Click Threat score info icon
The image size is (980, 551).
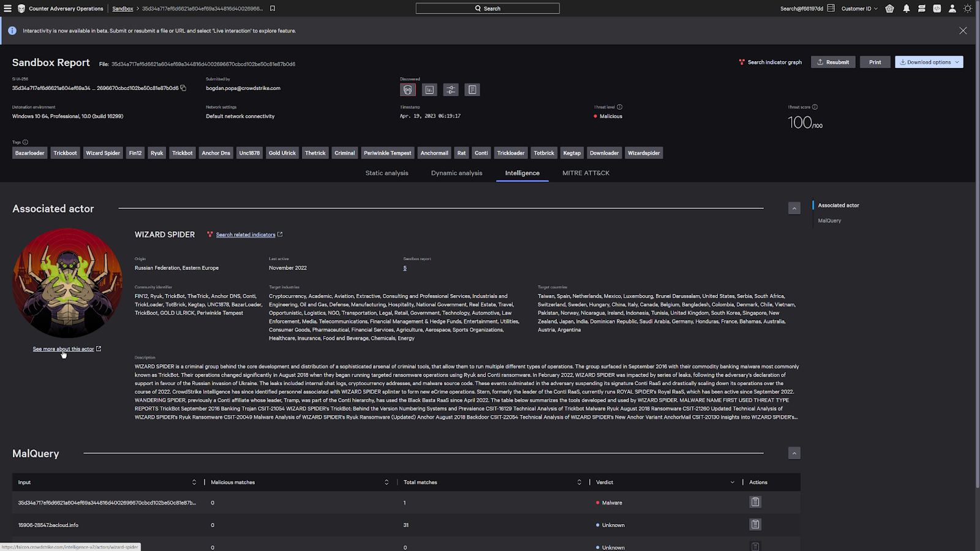click(815, 107)
